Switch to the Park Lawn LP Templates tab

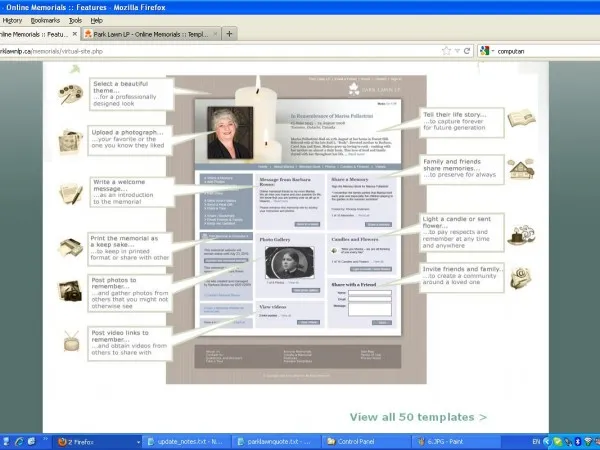[x=150, y=34]
